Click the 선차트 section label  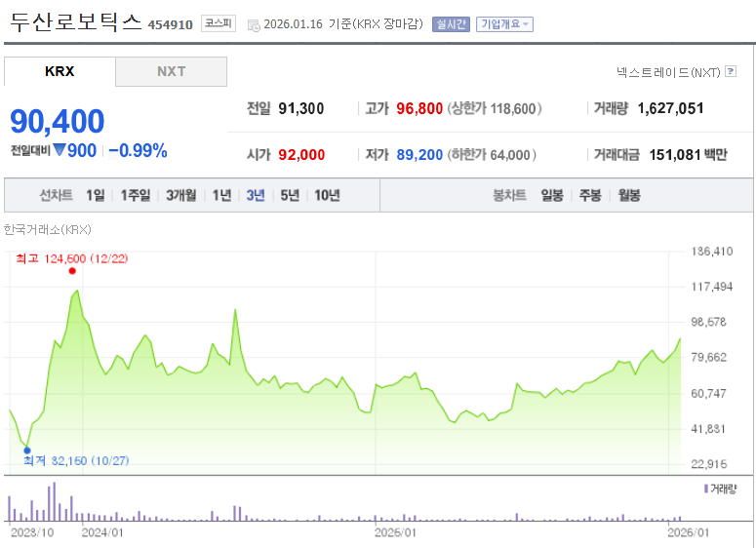point(56,195)
